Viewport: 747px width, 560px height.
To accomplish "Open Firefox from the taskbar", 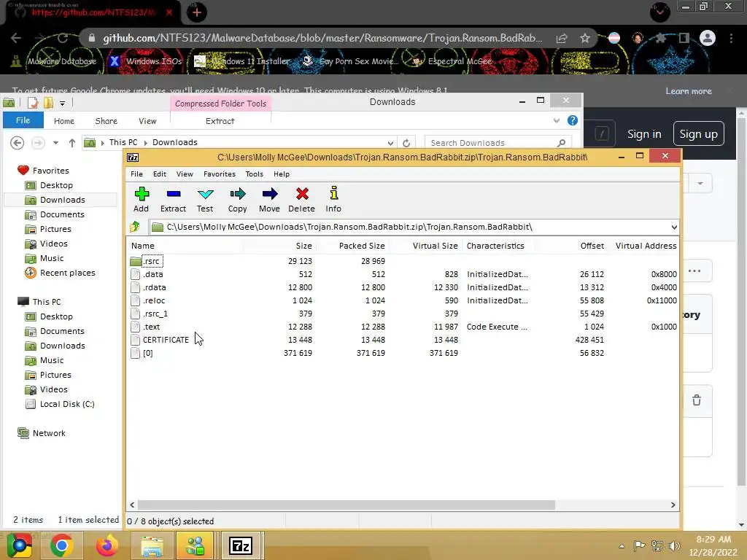I will 107,545.
